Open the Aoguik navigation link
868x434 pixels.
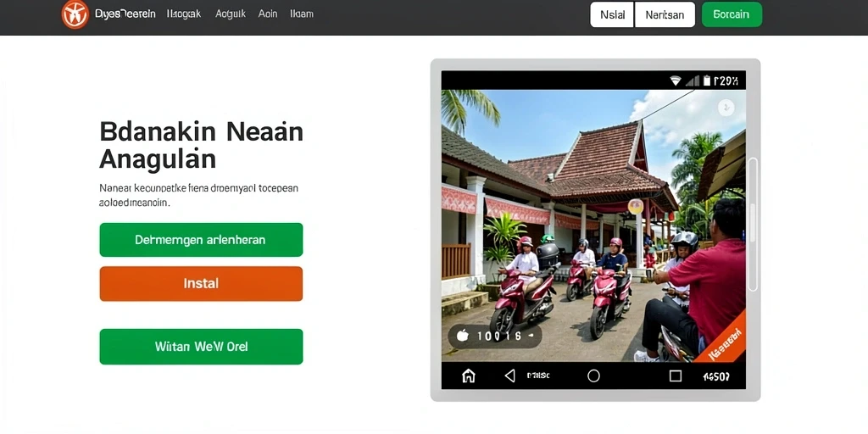[231, 14]
